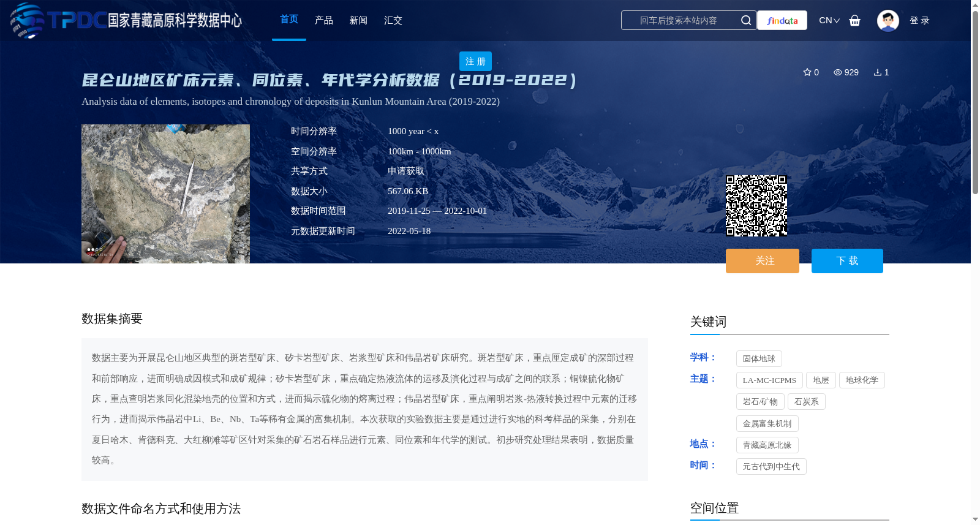Click the 数据文件命名方式和使用方法 heading
Screen dimensions: 980x525
[x=161, y=509]
